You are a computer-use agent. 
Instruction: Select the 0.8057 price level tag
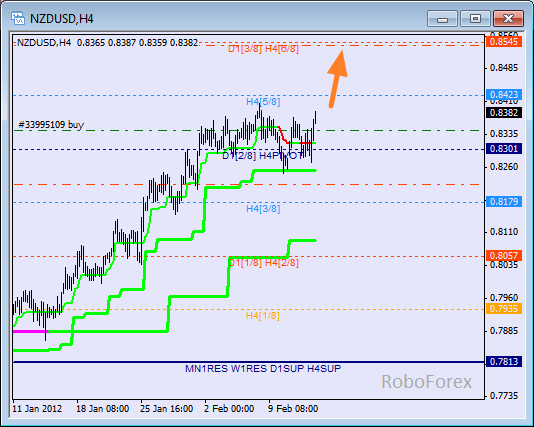(504, 255)
